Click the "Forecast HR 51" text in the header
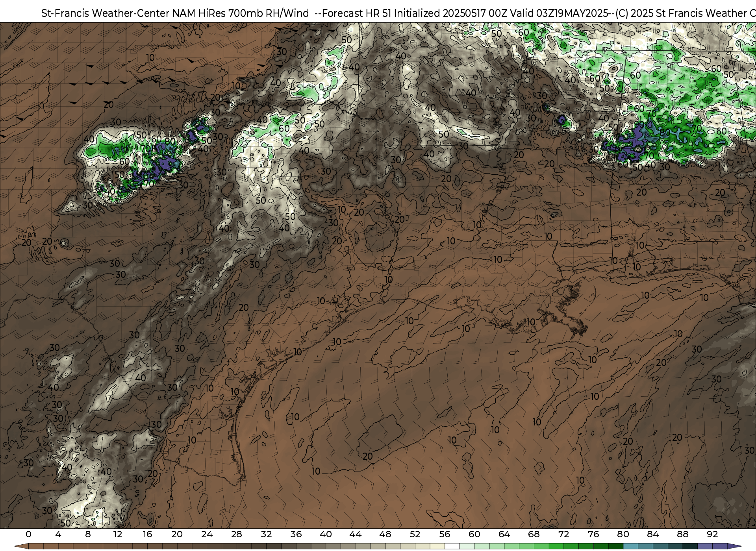Screen dimensions: 756x551 pyautogui.click(x=357, y=13)
